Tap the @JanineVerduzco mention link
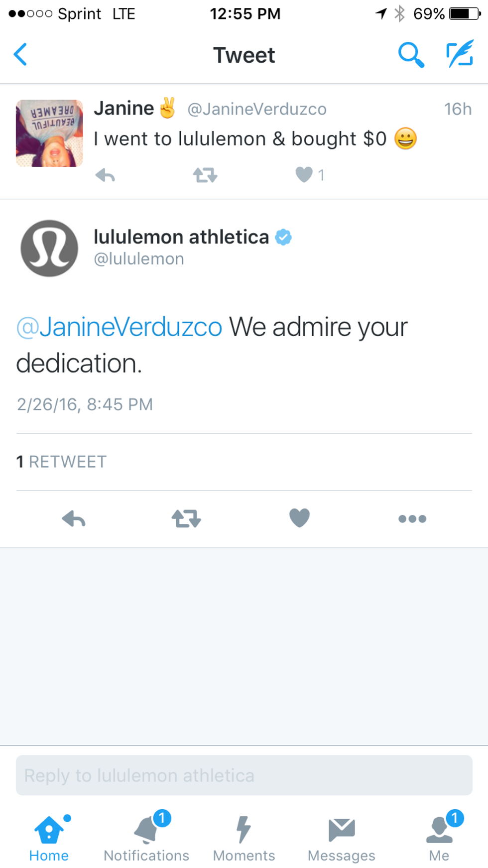The width and height of the screenshot is (488, 868). coord(120,327)
